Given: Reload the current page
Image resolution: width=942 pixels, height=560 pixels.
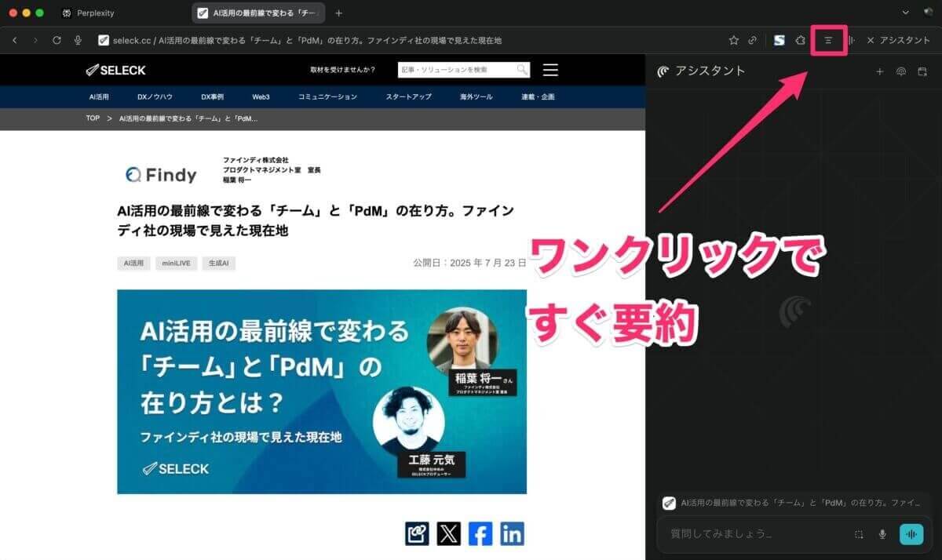Looking at the screenshot, I should tap(57, 40).
